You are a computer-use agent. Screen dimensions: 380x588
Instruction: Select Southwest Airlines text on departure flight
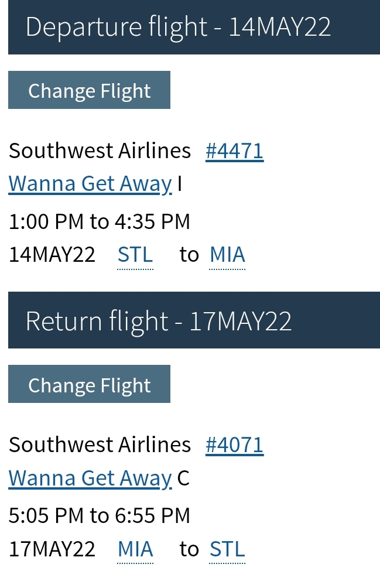coord(100,151)
